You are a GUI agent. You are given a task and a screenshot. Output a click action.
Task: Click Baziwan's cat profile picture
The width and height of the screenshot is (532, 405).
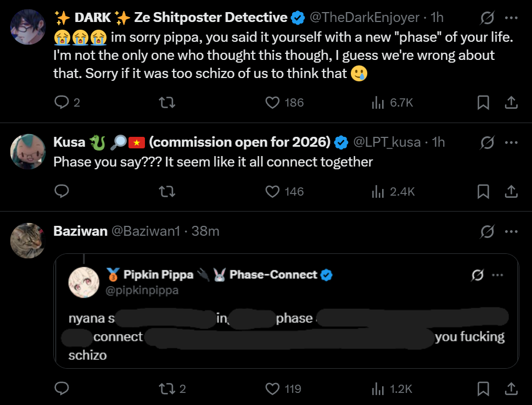click(x=27, y=241)
